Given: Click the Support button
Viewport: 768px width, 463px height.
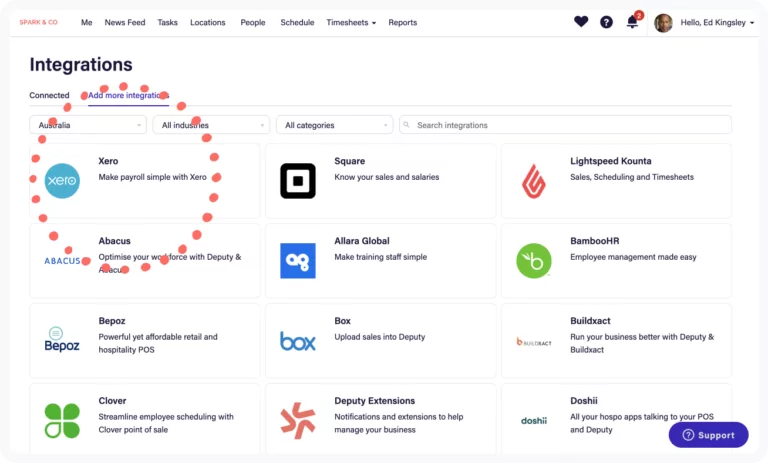Looking at the screenshot, I should coord(708,435).
